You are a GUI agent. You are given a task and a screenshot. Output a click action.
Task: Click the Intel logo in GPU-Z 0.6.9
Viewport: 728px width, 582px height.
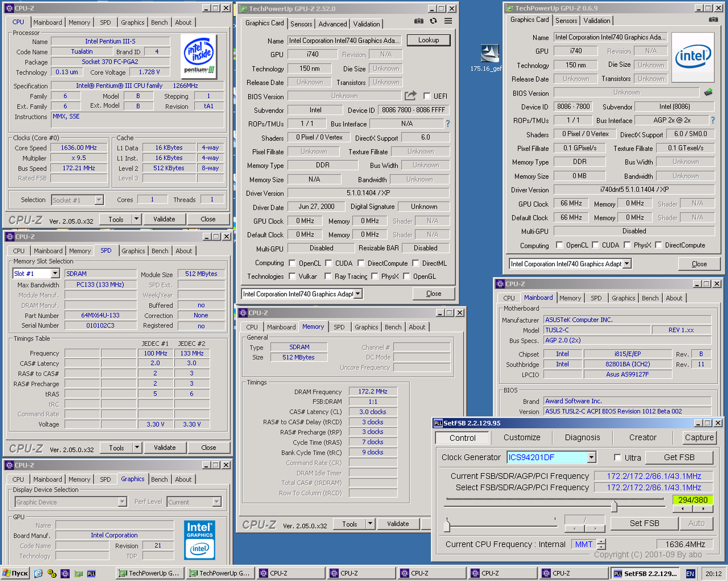click(692, 57)
